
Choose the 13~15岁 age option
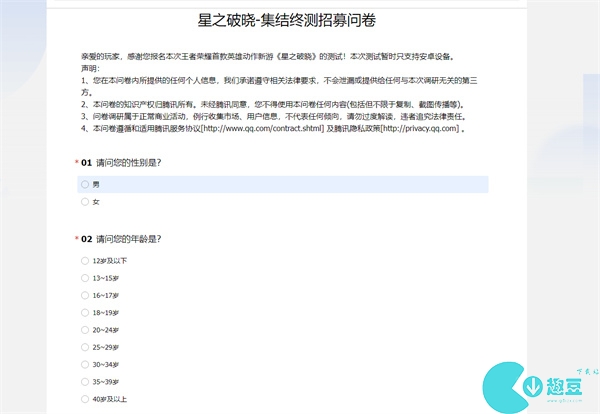point(85,278)
